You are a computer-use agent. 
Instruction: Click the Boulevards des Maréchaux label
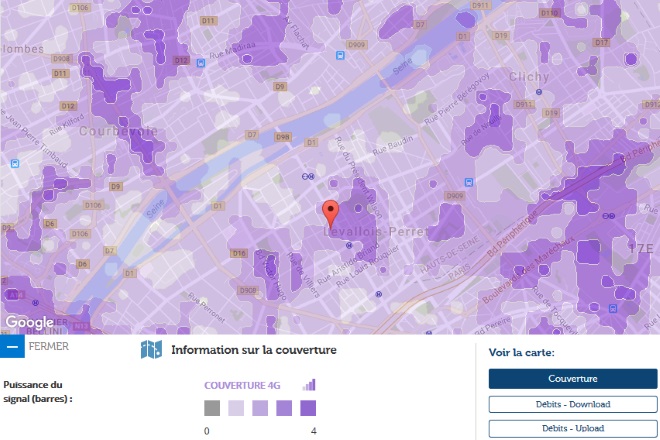528,269
